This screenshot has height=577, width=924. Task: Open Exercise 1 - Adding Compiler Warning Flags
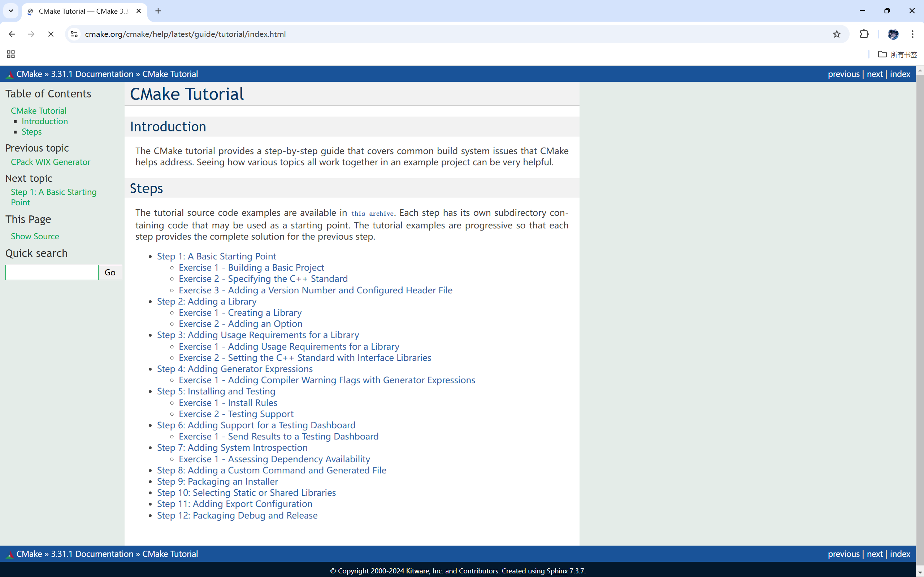coord(327,380)
